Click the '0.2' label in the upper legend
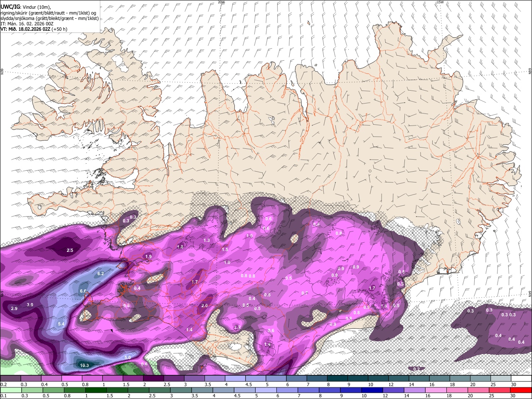The image size is (532, 399). [4, 384]
